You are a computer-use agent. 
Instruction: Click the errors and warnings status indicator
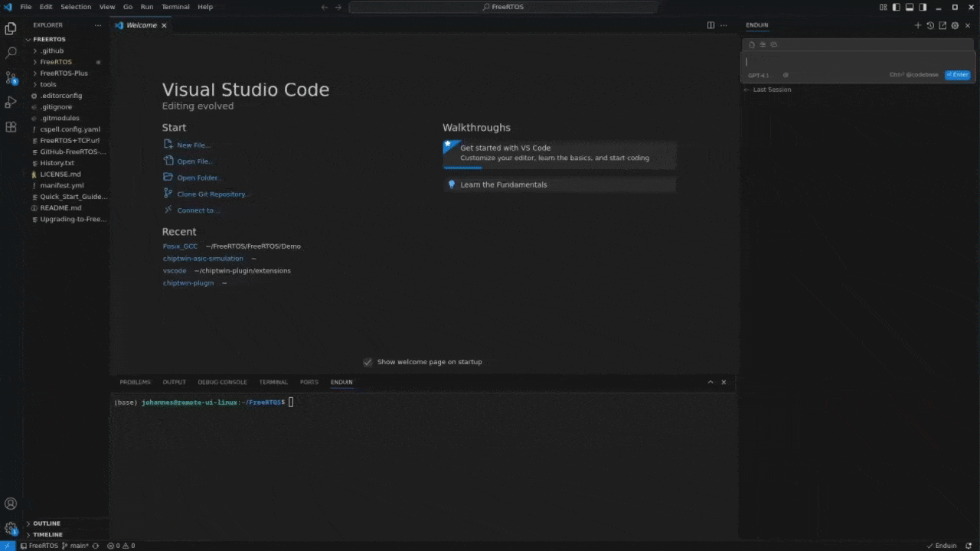tap(121, 546)
